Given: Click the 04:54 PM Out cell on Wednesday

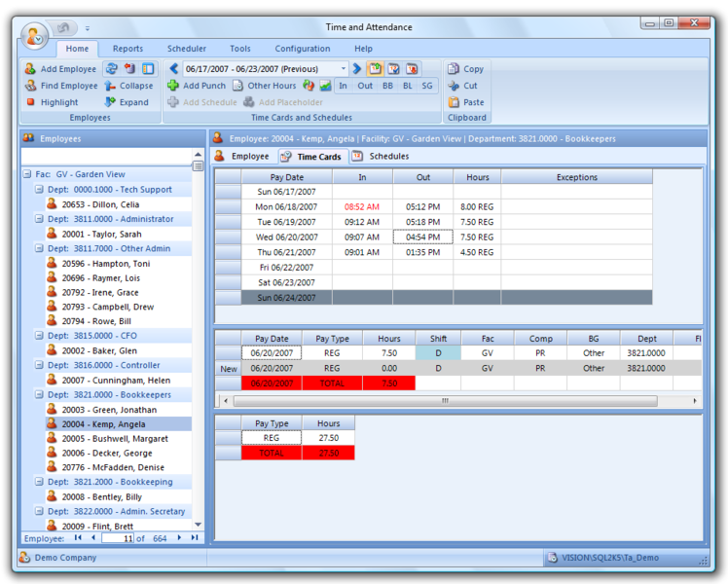Looking at the screenshot, I should tap(423, 237).
